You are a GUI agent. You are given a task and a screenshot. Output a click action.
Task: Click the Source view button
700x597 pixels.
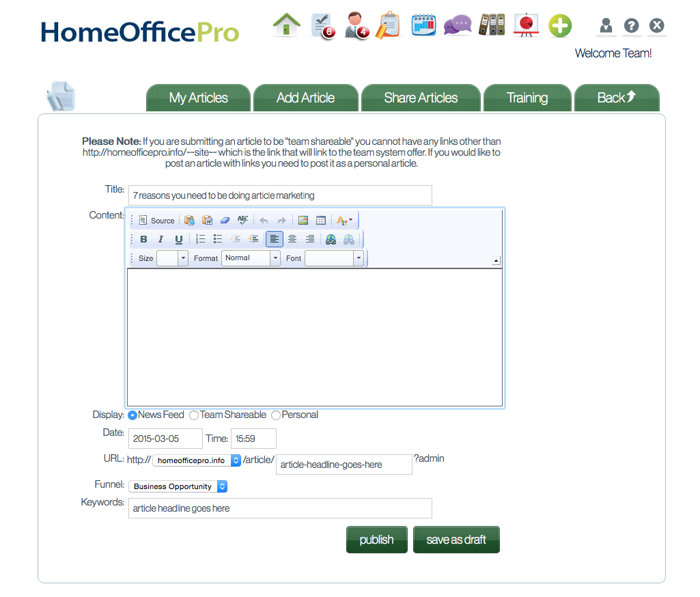click(156, 220)
